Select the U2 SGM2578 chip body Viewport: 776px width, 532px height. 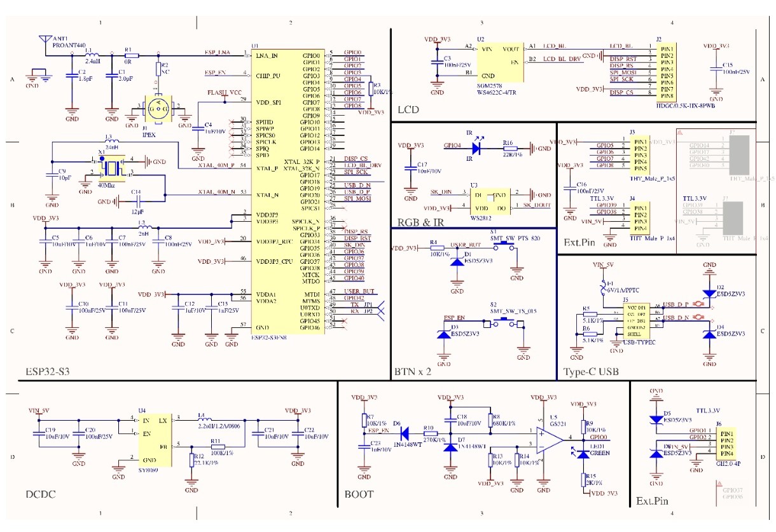click(x=501, y=61)
